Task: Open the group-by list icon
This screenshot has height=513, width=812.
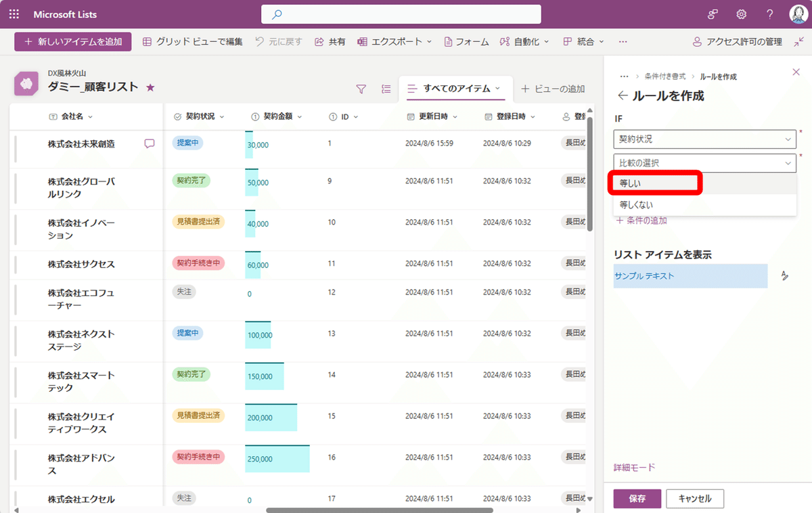Action: (386, 89)
